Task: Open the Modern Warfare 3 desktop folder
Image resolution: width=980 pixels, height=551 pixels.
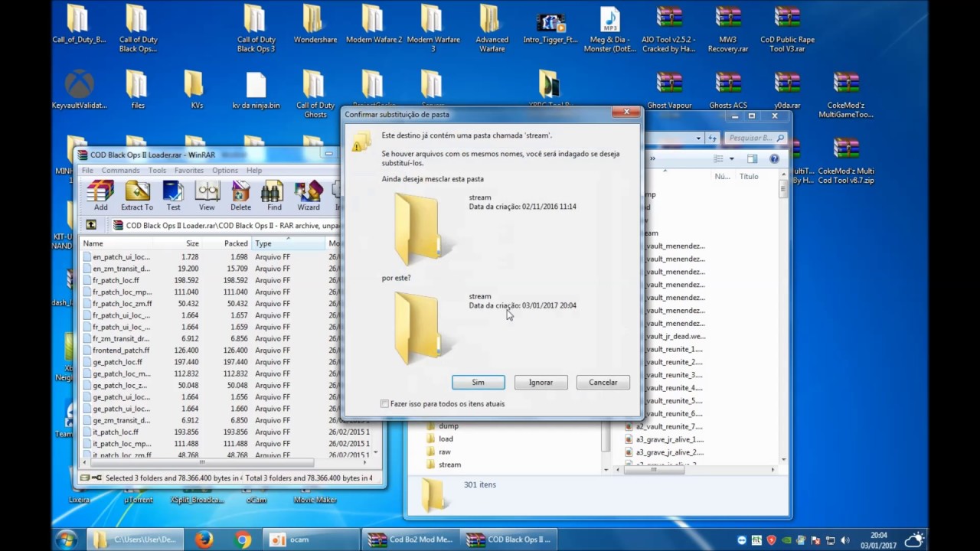Action: 433,28
